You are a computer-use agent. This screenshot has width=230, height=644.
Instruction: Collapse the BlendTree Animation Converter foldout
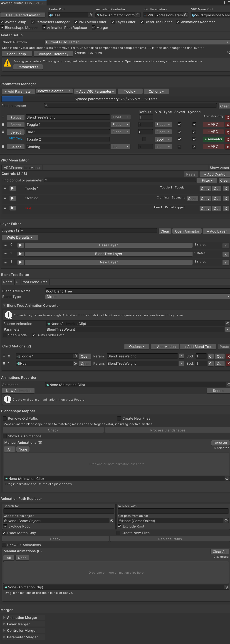pos(4,305)
